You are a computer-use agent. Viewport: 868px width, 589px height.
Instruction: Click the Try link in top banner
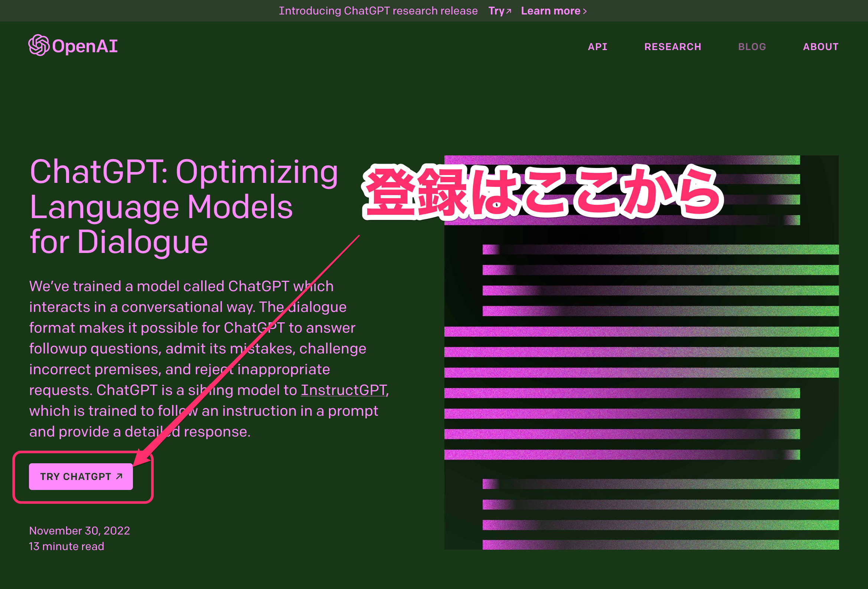[496, 11]
